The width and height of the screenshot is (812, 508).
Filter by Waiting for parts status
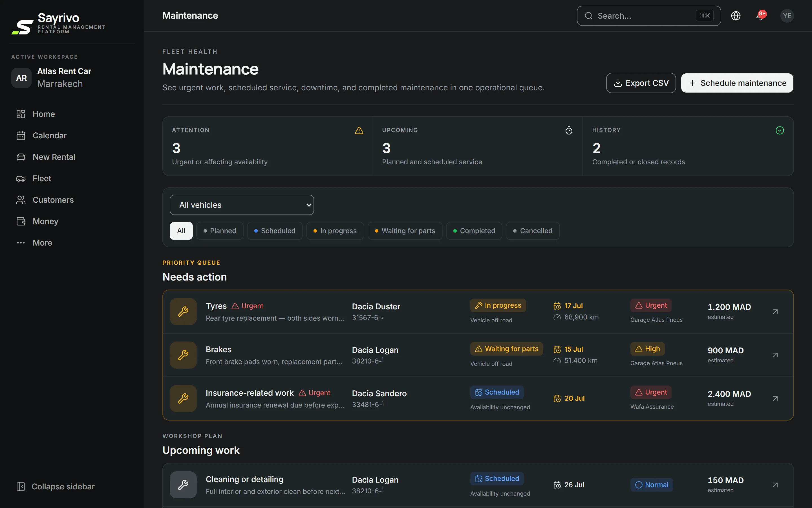click(405, 231)
